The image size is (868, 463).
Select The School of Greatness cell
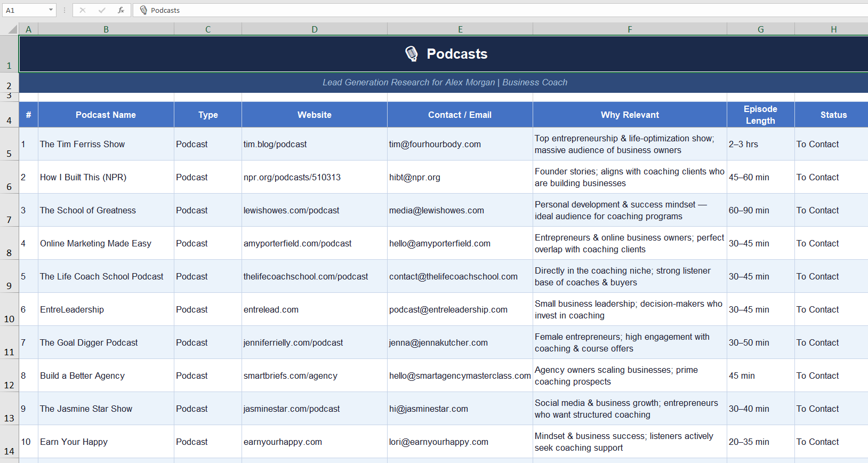tap(106, 210)
